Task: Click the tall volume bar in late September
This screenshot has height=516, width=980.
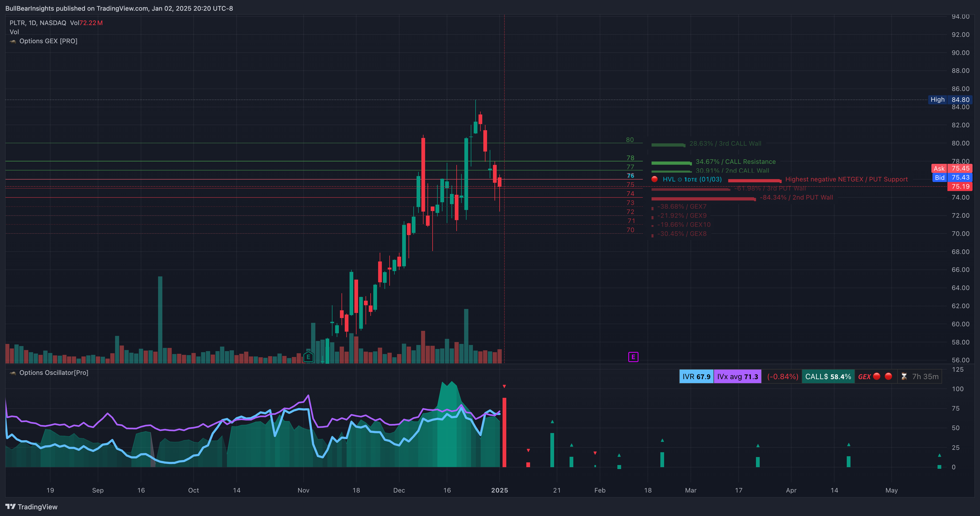Action: (x=160, y=320)
